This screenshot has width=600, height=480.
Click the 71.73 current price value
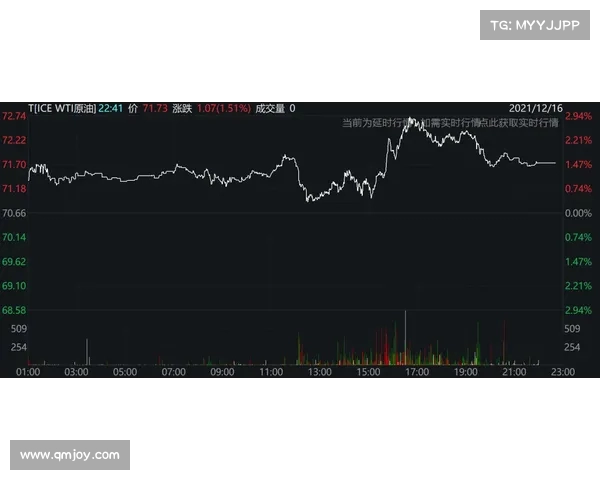pyautogui.click(x=154, y=108)
